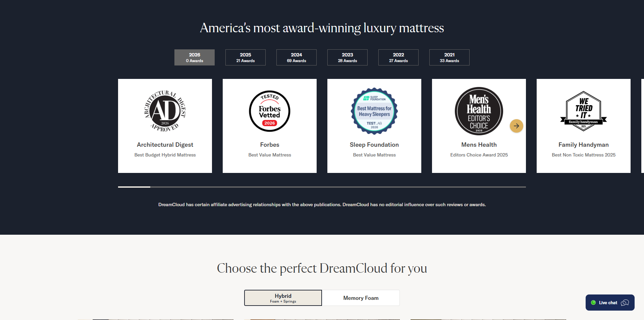Click the Architectural Digest approved badge
This screenshot has width=644, height=320.
click(x=165, y=111)
